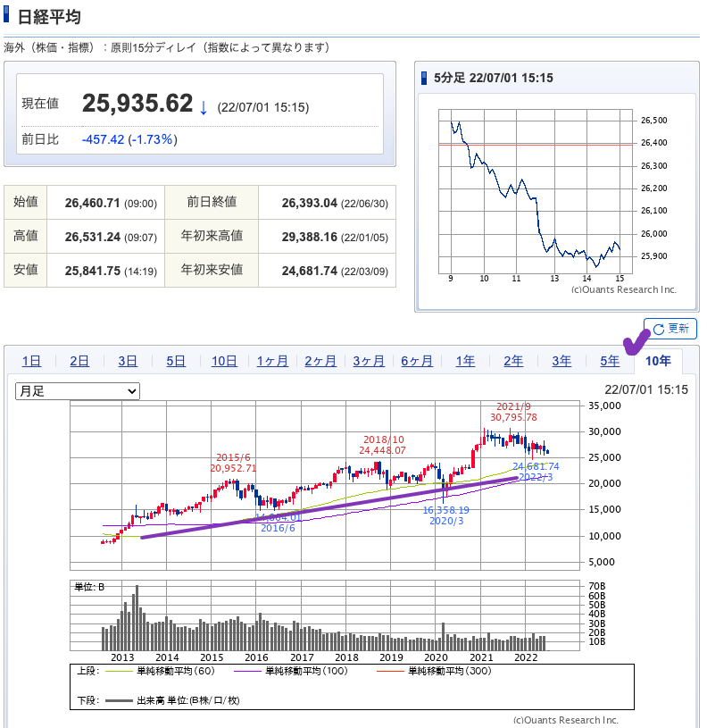
Task: Click the current value 25,935.62
Action: click(x=137, y=103)
